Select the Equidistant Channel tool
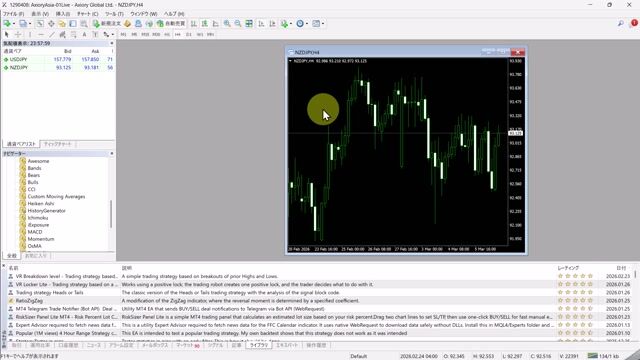This screenshot has width=640, height=360. pos(62,35)
